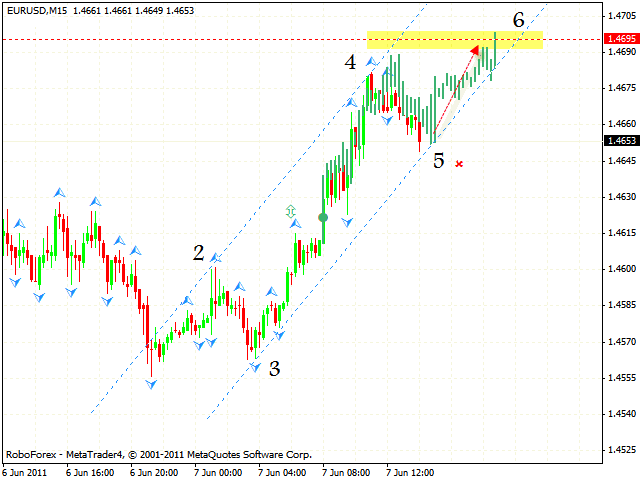Click the 1.4695 horizontal line price tag
This screenshot has height=480, width=640.
620,39
